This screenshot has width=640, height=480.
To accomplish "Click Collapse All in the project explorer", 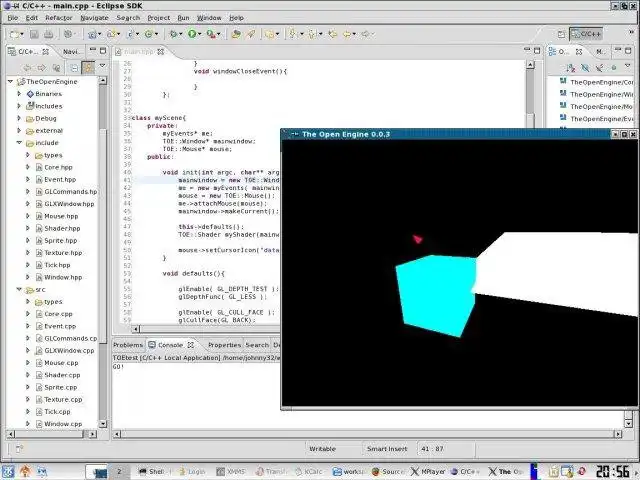I will pos(72,67).
